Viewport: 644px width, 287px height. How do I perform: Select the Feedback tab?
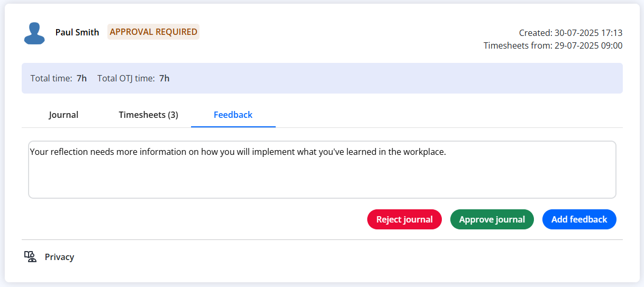tap(233, 115)
